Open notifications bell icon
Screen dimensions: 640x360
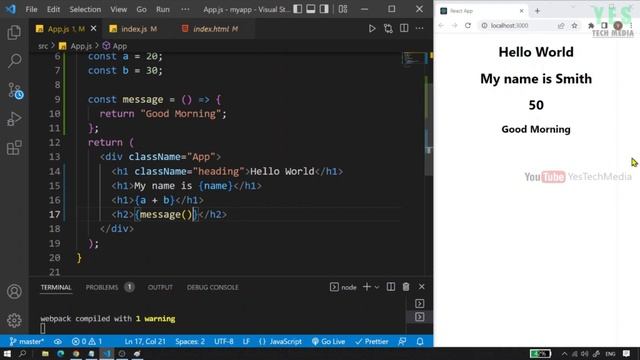420,341
